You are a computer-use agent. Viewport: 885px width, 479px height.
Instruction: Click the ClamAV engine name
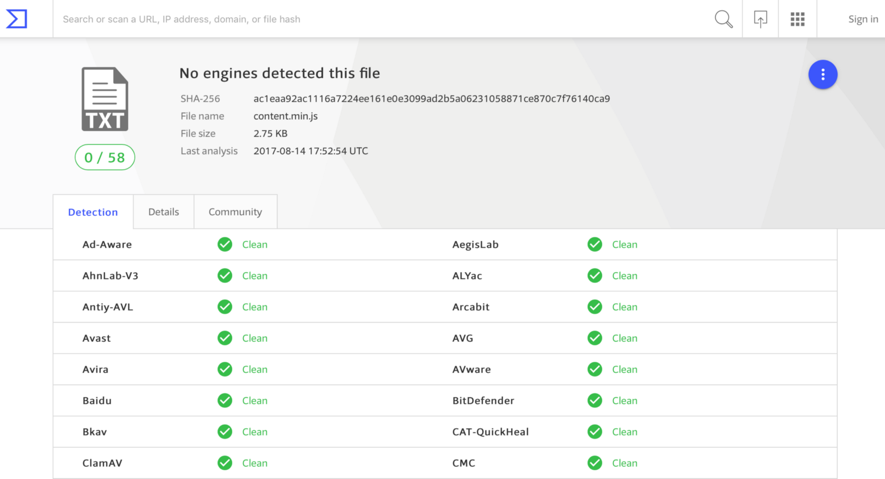[x=102, y=463]
